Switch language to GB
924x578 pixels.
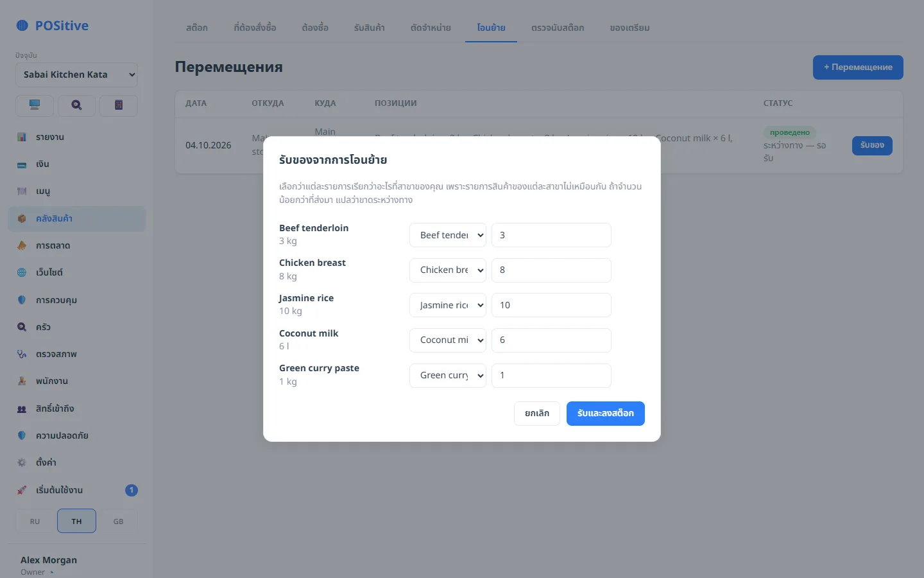[x=118, y=521]
